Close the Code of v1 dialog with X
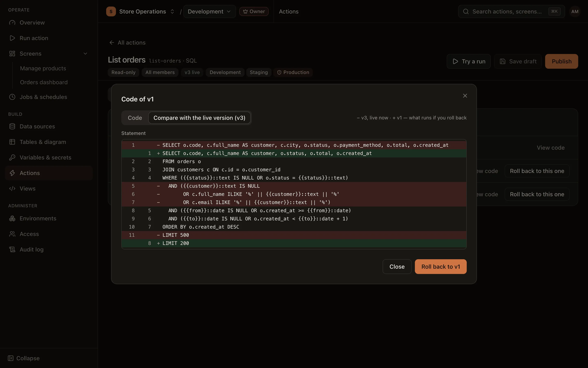This screenshot has height=368, width=588. [465, 96]
